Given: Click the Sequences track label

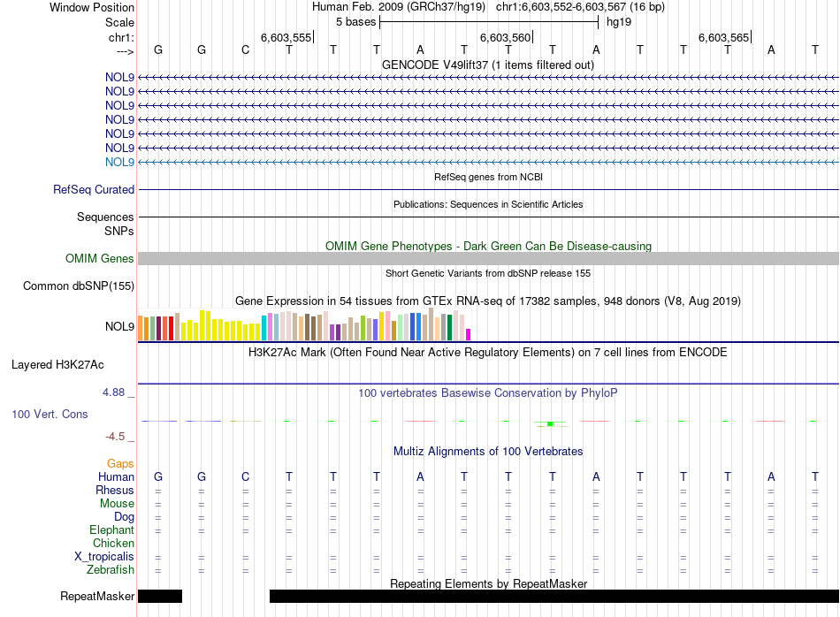Looking at the screenshot, I should [105, 217].
